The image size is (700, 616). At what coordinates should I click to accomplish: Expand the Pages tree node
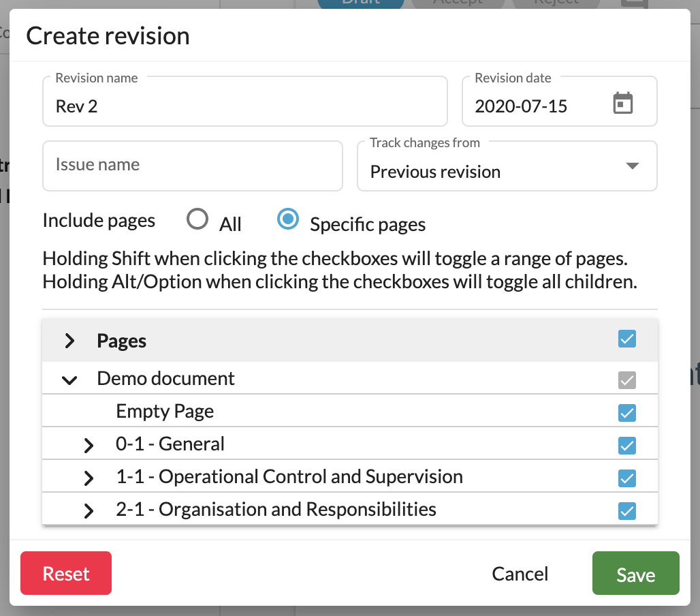pos(68,340)
